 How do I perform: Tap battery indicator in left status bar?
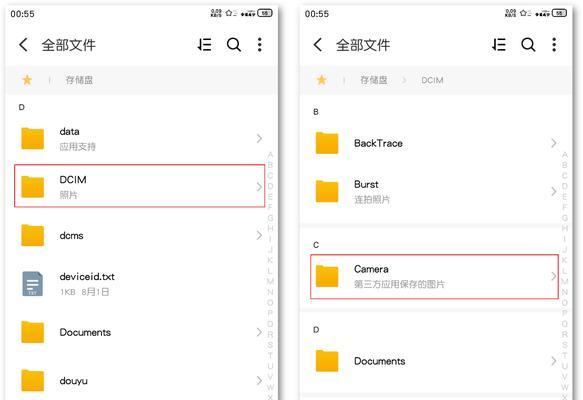click(265, 13)
